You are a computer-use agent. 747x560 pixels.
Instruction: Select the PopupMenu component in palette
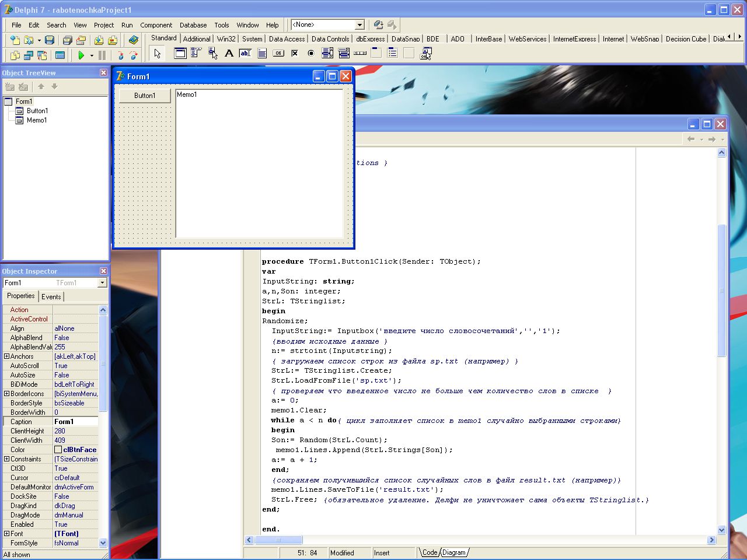(x=213, y=53)
